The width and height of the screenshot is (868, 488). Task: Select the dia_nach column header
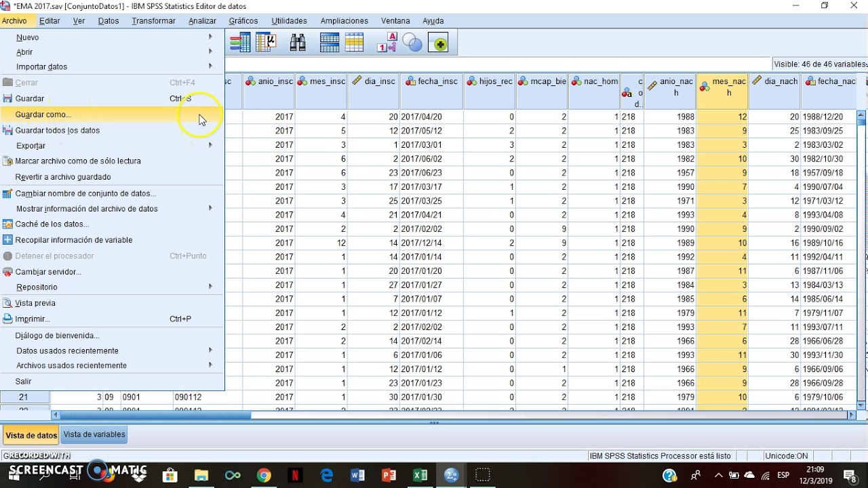pos(774,91)
